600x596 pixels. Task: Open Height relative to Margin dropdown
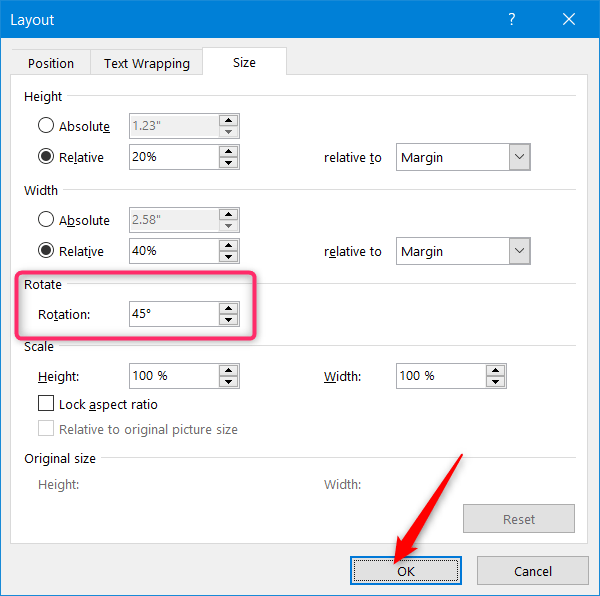463,157
